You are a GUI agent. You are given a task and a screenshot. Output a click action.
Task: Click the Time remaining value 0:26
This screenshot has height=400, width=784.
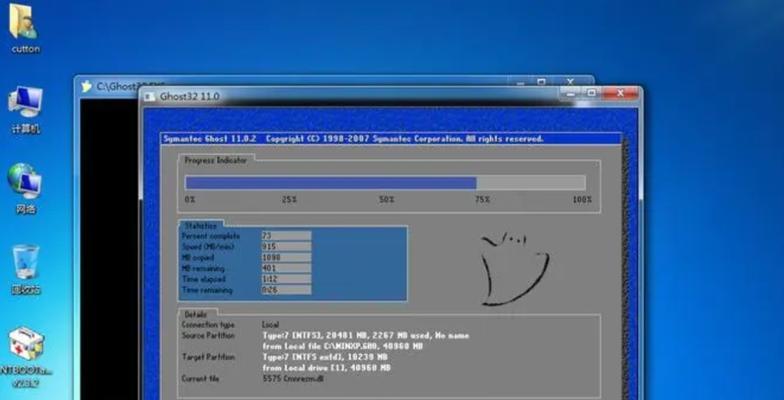[x=286, y=290]
